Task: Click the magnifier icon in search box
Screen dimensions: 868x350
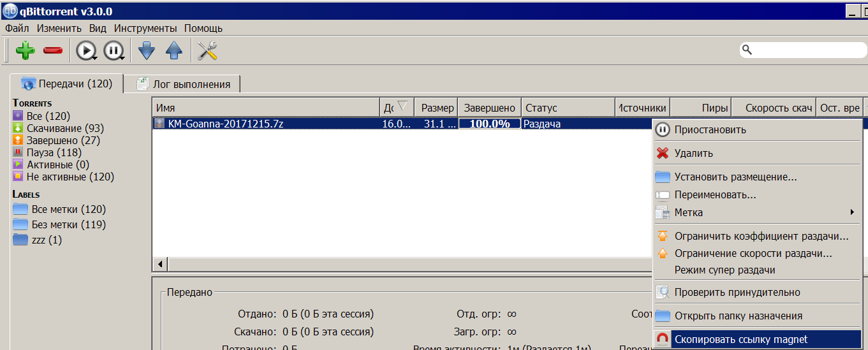Action: point(747,50)
